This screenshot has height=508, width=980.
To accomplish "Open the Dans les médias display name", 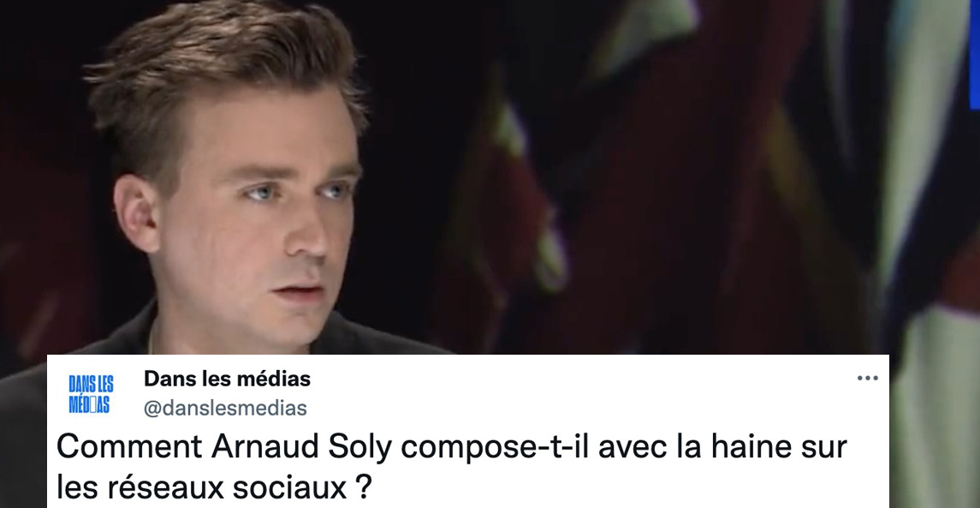I will [x=227, y=379].
